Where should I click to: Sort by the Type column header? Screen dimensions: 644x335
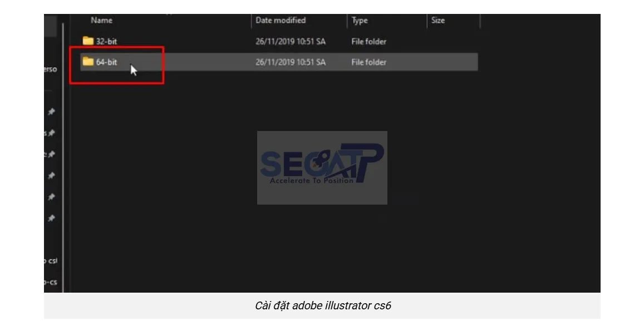(x=360, y=21)
